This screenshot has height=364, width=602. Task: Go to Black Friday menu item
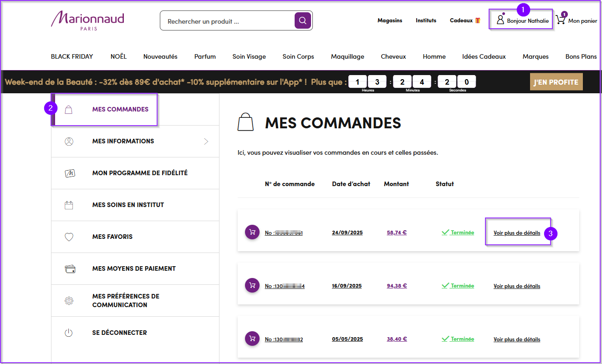[72, 56]
